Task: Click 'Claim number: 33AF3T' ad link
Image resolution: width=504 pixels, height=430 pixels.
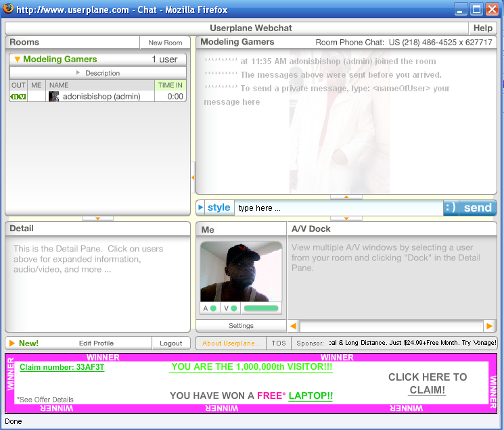Action: [x=62, y=367]
